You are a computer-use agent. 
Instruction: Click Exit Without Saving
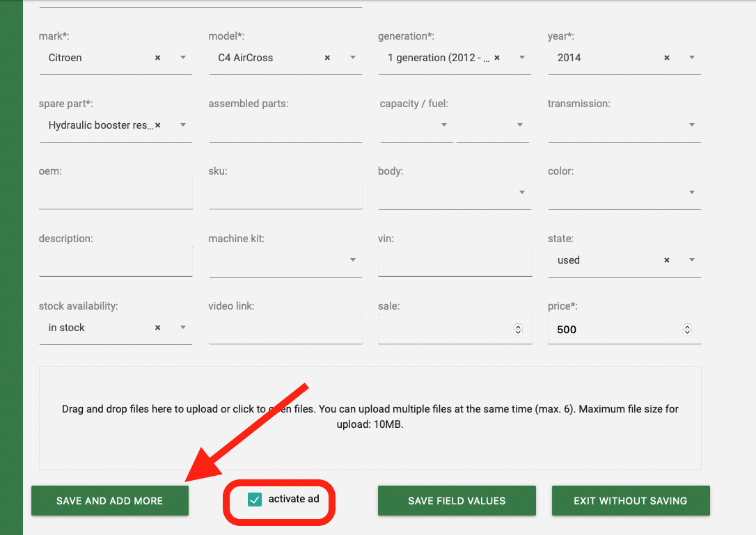click(x=630, y=501)
